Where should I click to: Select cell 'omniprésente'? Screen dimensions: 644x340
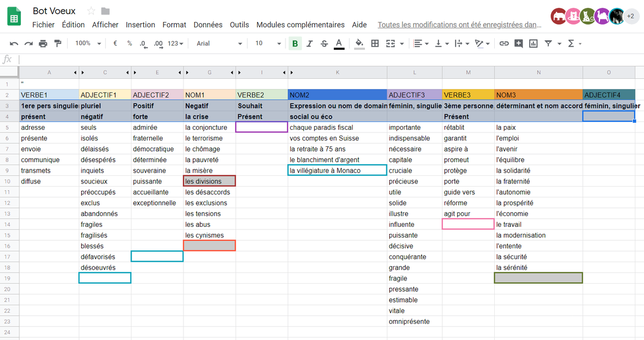coord(414,321)
